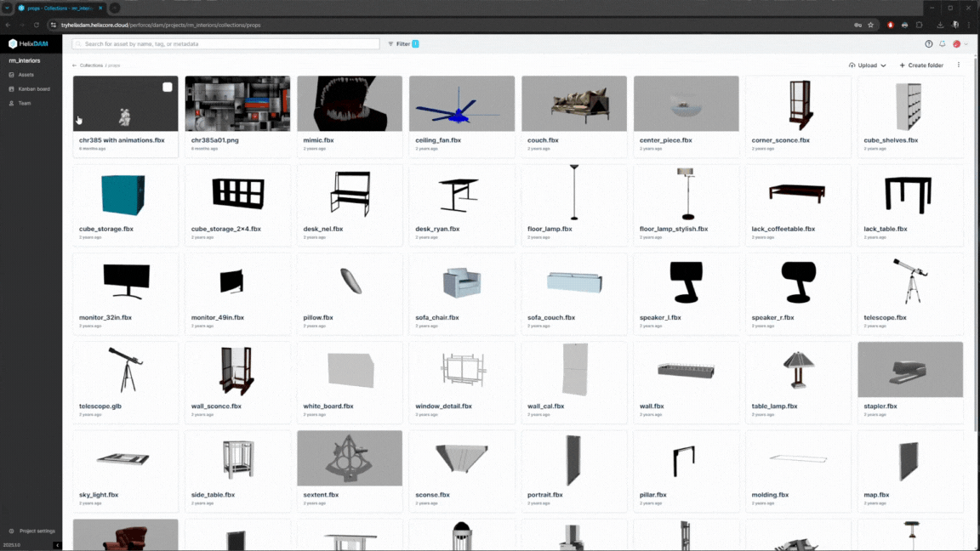
Task: Collapse the sidebar with the bottom toggle
Action: 57,545
